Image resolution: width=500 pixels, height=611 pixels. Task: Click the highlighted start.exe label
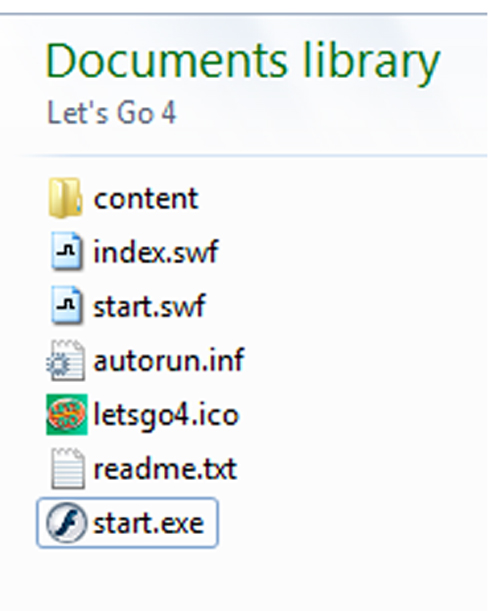coord(148,523)
